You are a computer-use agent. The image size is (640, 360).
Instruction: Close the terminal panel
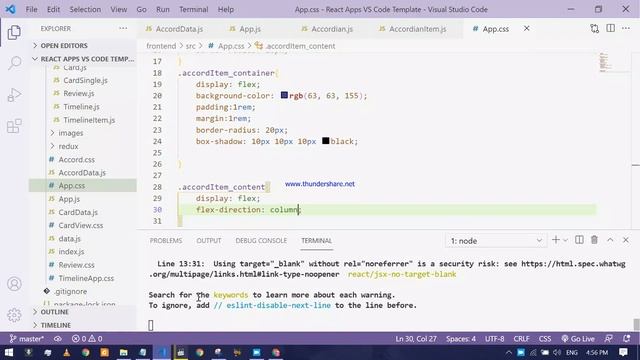tap(626, 240)
